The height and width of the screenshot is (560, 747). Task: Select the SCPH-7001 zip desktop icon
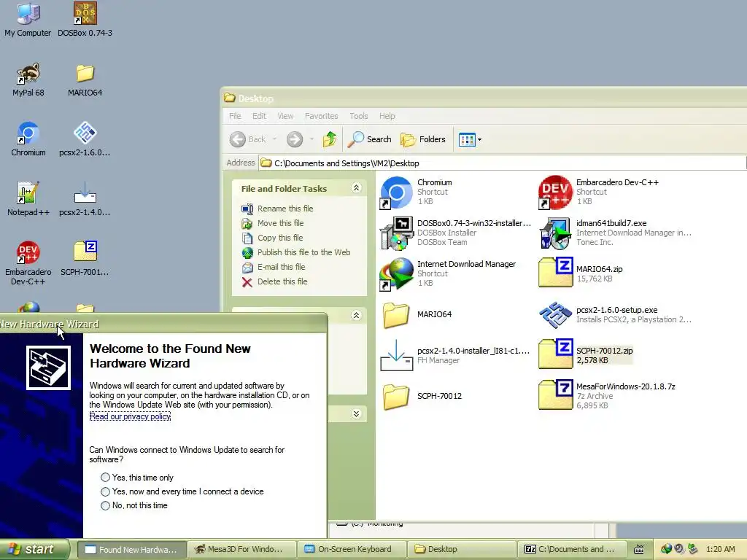[x=85, y=259]
